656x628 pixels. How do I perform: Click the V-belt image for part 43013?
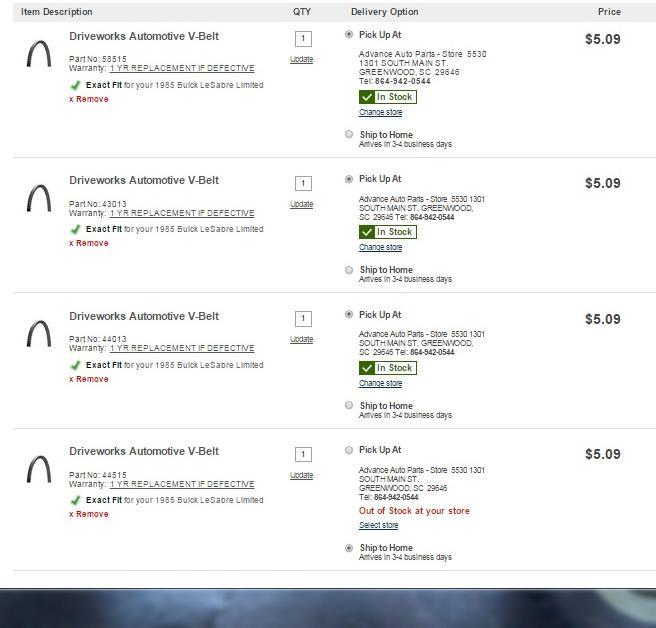coord(39,198)
